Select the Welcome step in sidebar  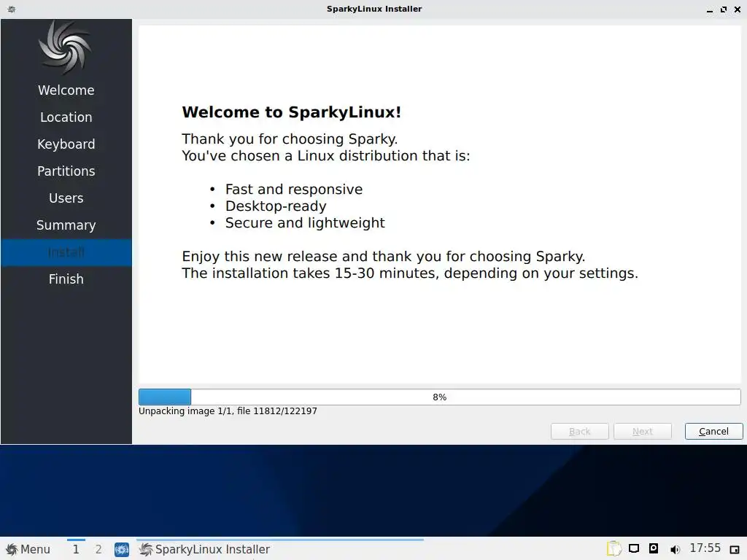66,90
